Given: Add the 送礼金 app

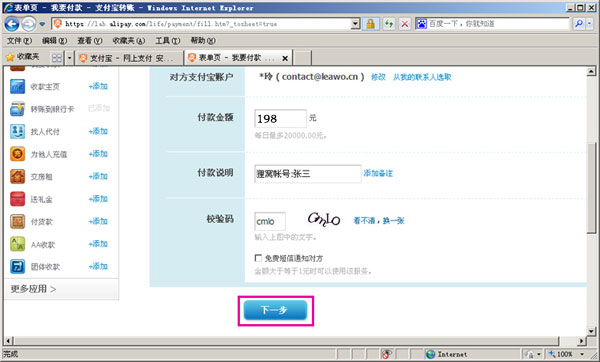Looking at the screenshot, I should tap(98, 199).
